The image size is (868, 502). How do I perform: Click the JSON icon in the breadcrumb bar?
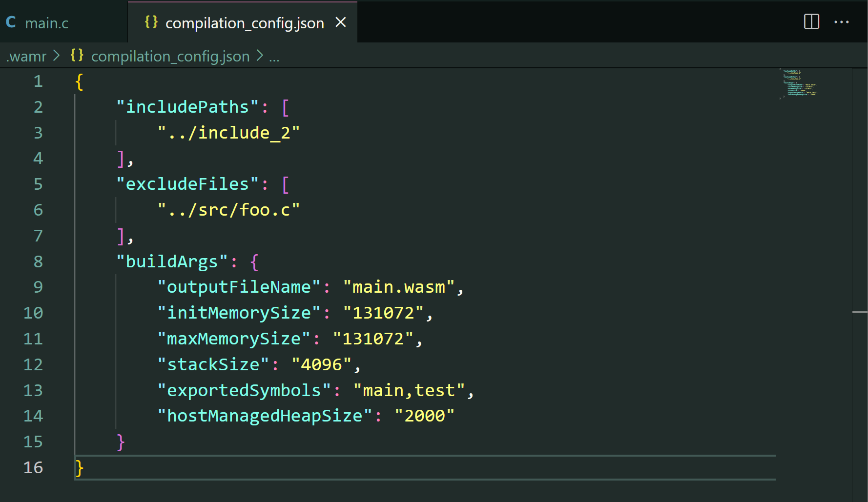pos(76,56)
